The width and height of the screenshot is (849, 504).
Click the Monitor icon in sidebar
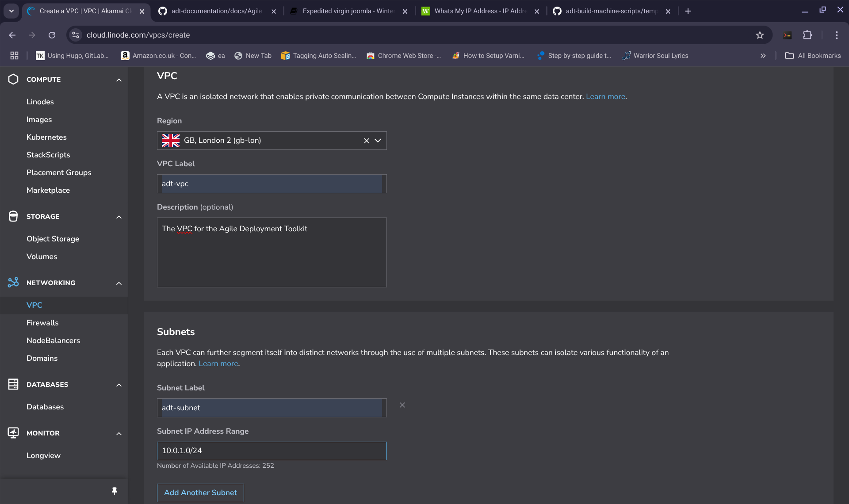click(13, 433)
